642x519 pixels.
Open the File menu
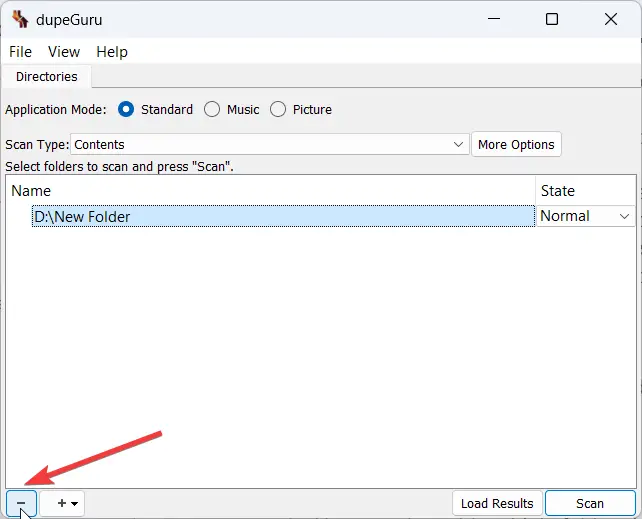20,52
